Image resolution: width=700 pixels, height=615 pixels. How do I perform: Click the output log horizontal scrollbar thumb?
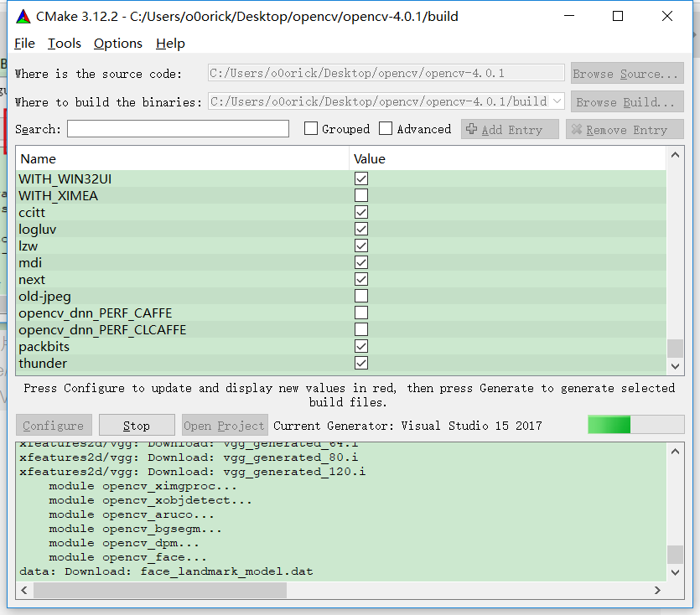tap(161, 591)
